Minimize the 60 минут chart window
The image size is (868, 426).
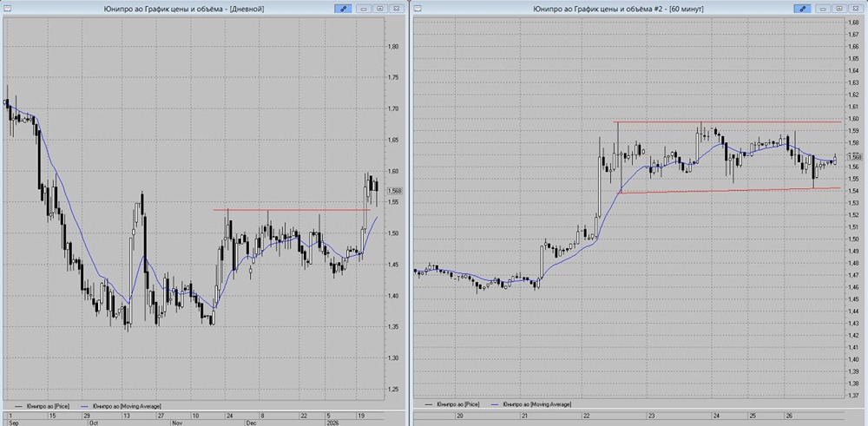[x=823, y=9]
